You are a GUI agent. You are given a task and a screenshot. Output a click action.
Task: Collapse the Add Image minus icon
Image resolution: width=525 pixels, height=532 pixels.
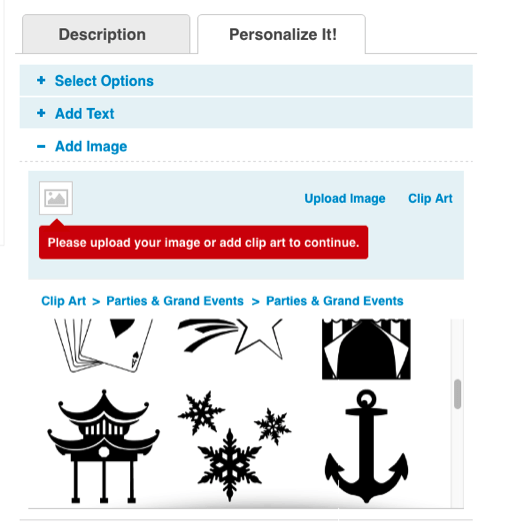click(x=41, y=147)
